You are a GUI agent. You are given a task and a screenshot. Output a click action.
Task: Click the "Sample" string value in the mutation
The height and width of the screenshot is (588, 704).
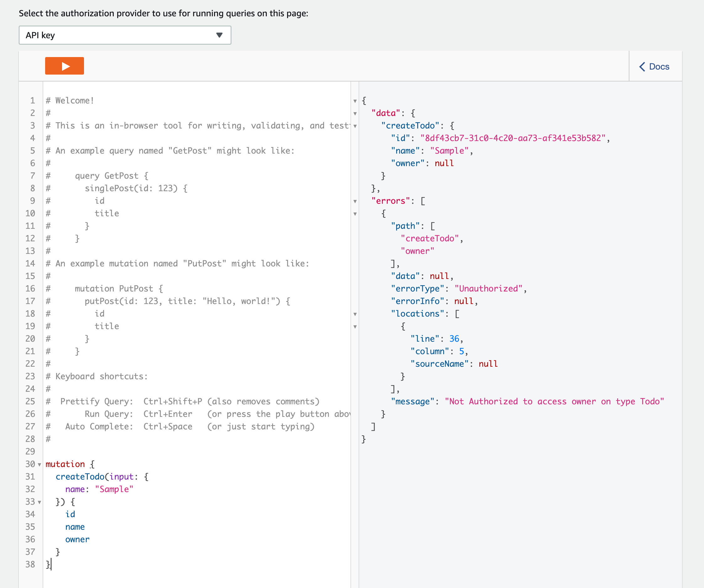(x=114, y=489)
